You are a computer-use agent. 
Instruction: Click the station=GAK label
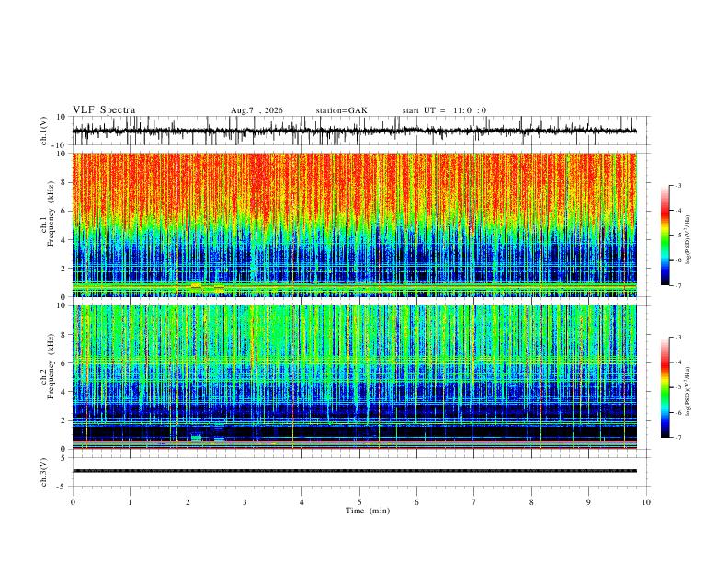coord(341,110)
